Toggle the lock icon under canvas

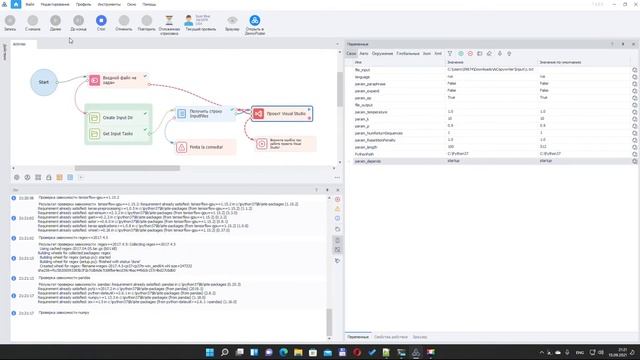[x=49, y=178]
